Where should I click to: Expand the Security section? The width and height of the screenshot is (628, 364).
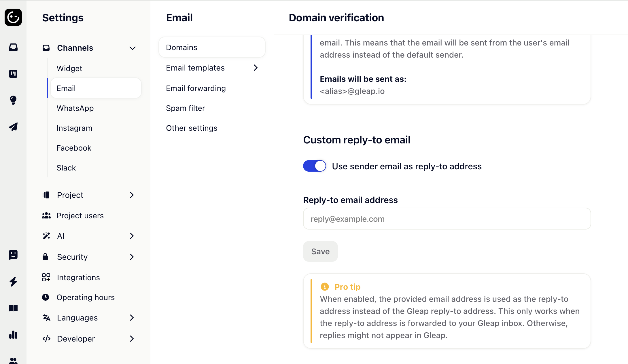coord(132,257)
